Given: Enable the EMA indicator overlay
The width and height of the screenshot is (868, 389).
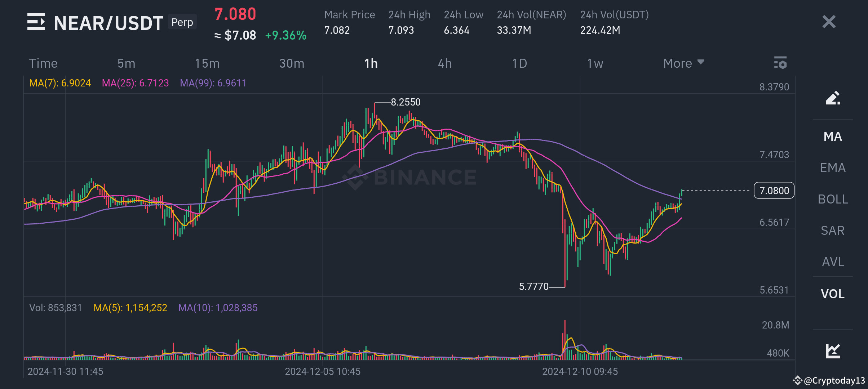Looking at the screenshot, I should click(x=832, y=167).
